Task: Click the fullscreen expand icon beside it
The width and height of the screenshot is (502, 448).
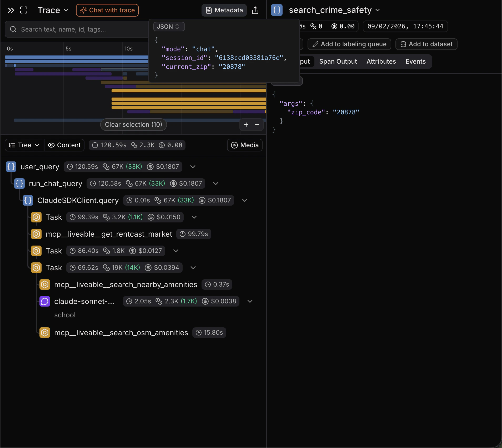Action: click(x=24, y=10)
